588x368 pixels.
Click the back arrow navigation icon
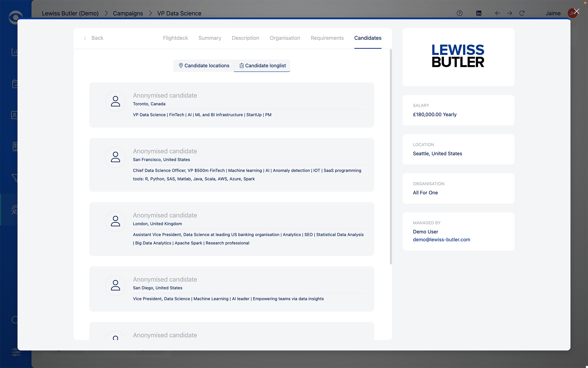pos(497,13)
